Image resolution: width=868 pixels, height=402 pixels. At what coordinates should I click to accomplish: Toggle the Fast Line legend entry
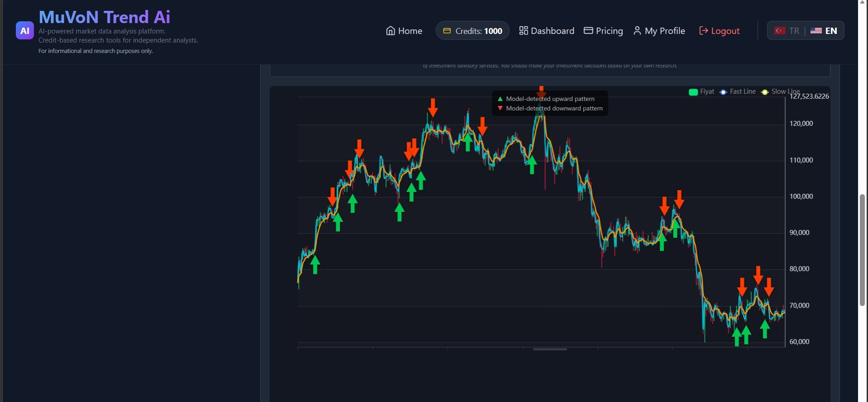tap(737, 92)
